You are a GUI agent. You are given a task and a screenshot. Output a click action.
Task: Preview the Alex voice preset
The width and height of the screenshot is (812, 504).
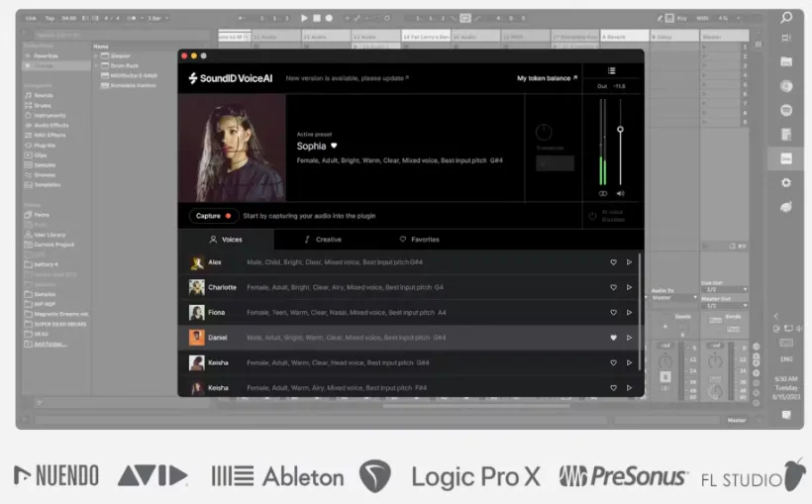(629, 262)
